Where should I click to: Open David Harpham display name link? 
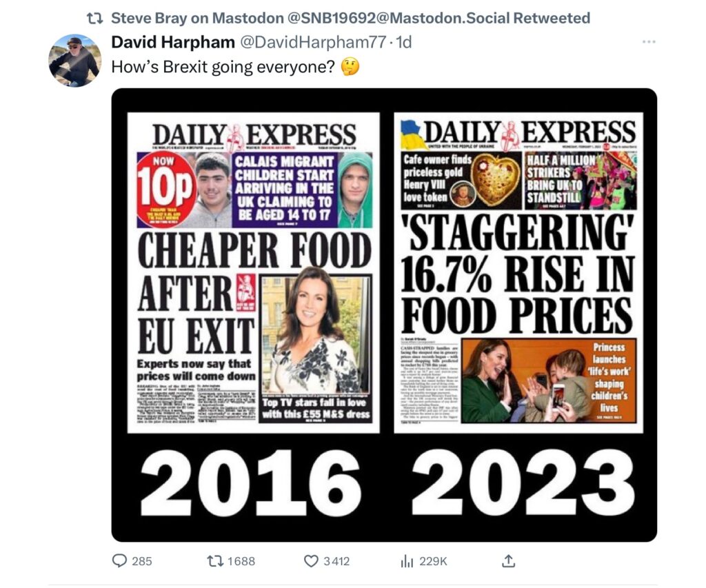[x=173, y=42]
